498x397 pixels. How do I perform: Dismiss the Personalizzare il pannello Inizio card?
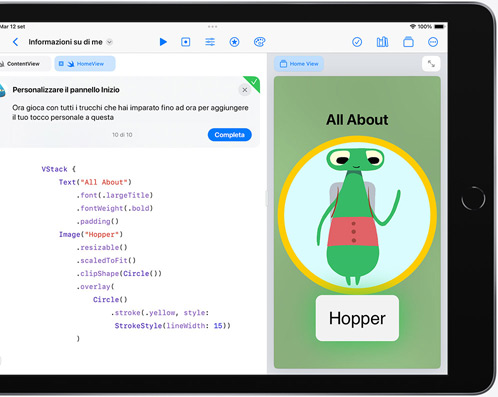point(245,90)
